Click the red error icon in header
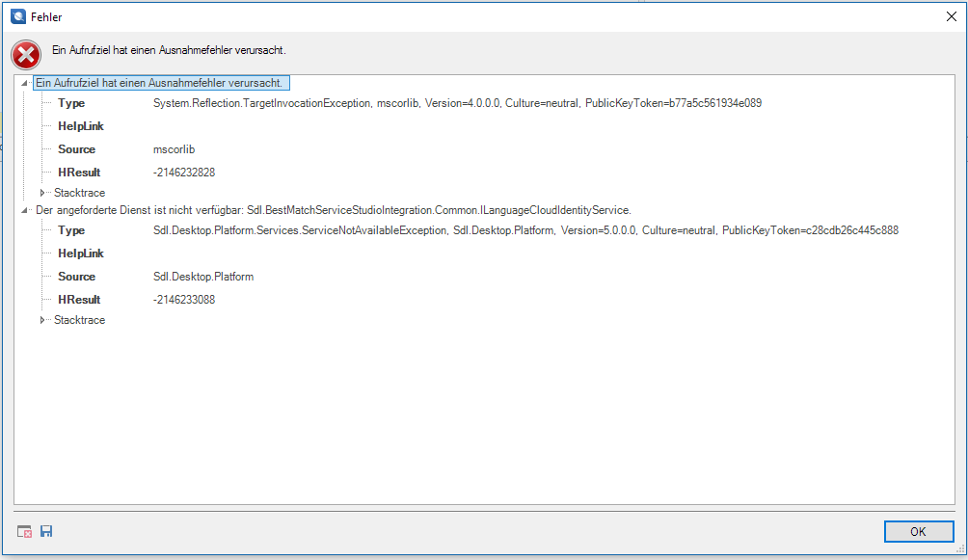 [26, 56]
